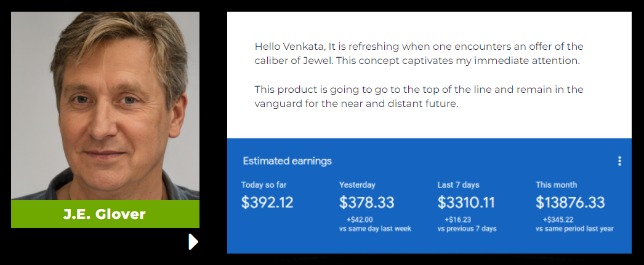This screenshot has height=265, width=644.
Task: Click the Estimated earnings heading
Action: pyautogui.click(x=287, y=161)
